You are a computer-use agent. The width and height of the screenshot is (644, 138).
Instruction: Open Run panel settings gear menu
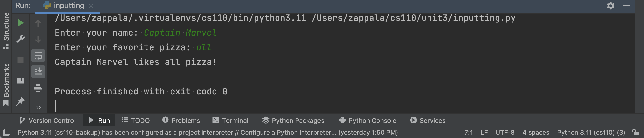pyautogui.click(x=610, y=6)
